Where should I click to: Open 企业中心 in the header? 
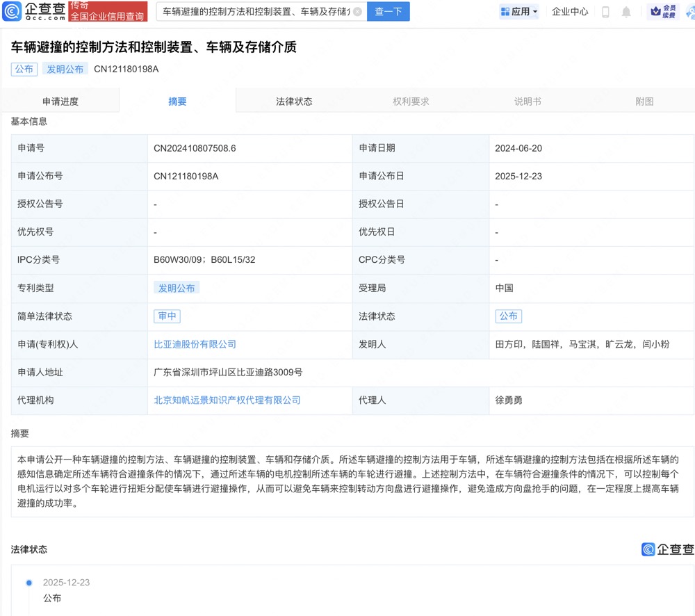(x=570, y=12)
